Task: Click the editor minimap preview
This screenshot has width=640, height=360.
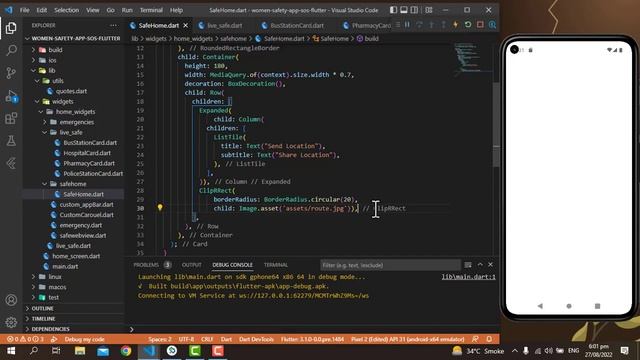Action: click(x=472, y=58)
